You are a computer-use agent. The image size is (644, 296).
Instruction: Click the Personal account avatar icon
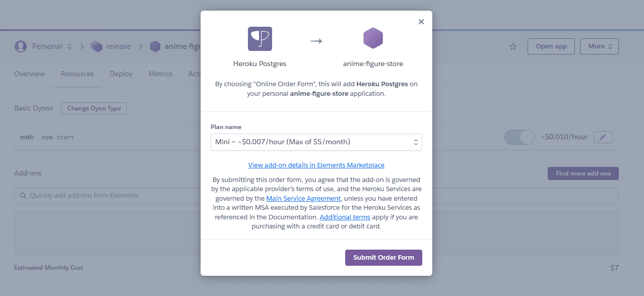click(x=21, y=46)
